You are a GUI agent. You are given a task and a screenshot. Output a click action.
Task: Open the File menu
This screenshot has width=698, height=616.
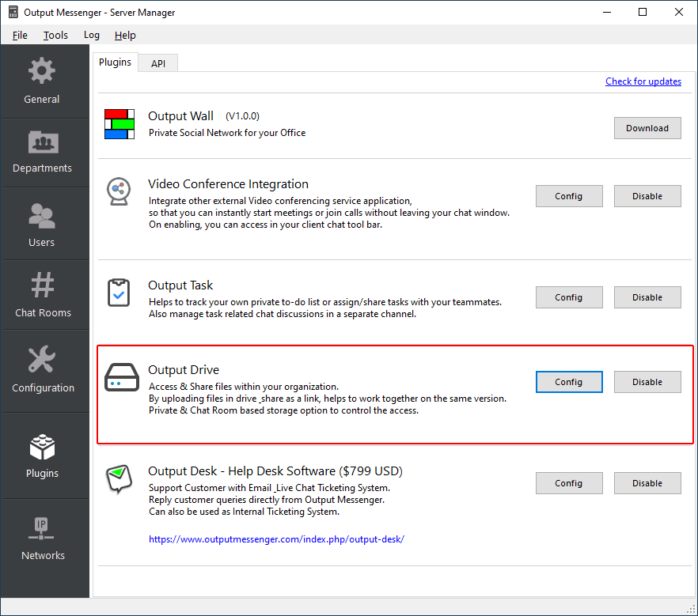click(x=20, y=35)
